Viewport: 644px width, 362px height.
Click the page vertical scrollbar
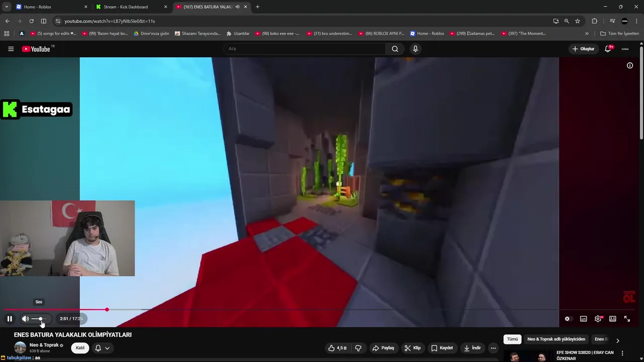[x=641, y=93]
